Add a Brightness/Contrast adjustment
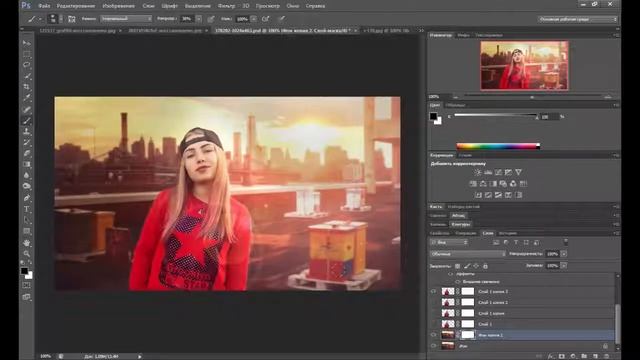Image resolution: width=640 pixels, height=360 pixels. point(478,173)
